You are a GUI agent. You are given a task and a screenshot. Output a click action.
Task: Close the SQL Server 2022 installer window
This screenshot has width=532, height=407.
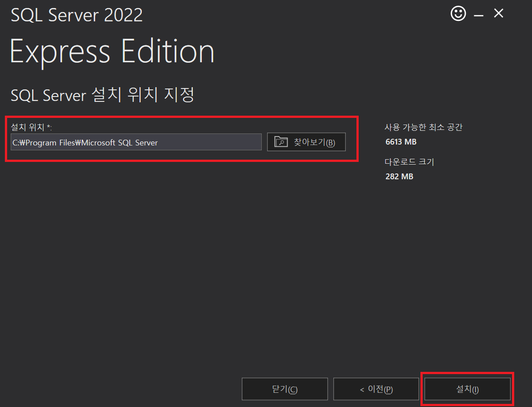(x=498, y=14)
